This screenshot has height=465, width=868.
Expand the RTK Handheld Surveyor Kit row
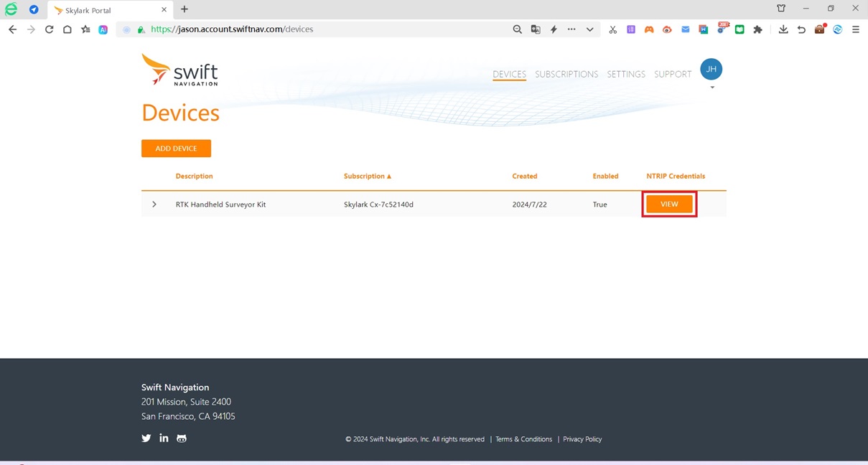tap(154, 205)
